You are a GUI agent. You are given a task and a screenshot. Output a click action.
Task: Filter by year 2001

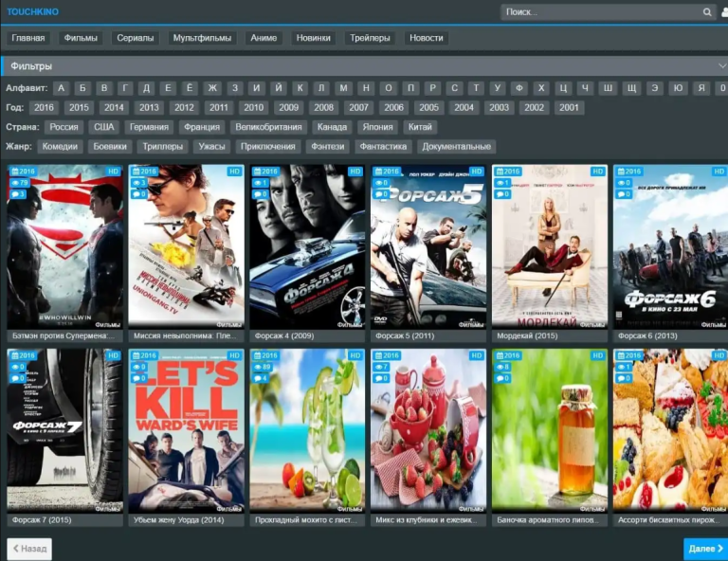pyautogui.click(x=569, y=108)
